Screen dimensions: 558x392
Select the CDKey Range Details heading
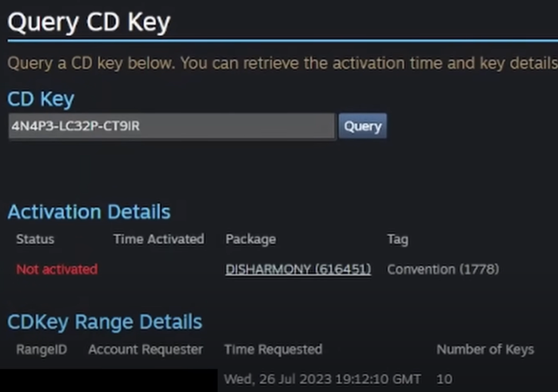[105, 322]
